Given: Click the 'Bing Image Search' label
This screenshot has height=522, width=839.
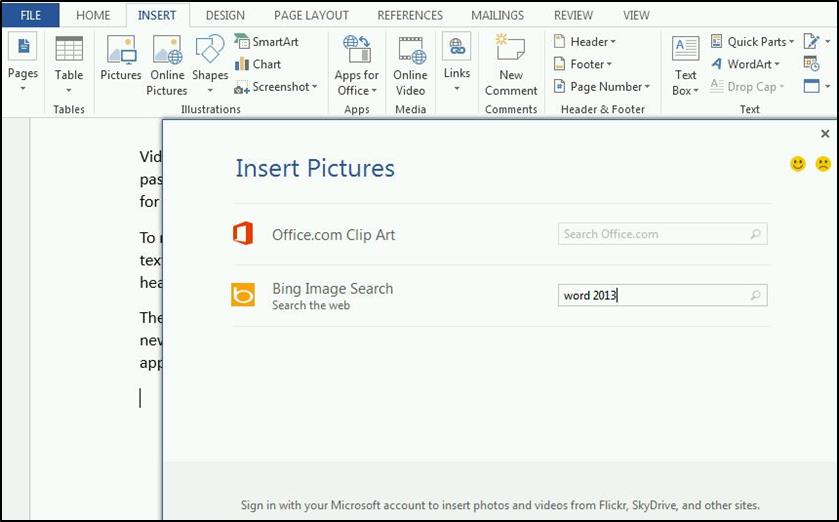Looking at the screenshot, I should pyautogui.click(x=332, y=289).
